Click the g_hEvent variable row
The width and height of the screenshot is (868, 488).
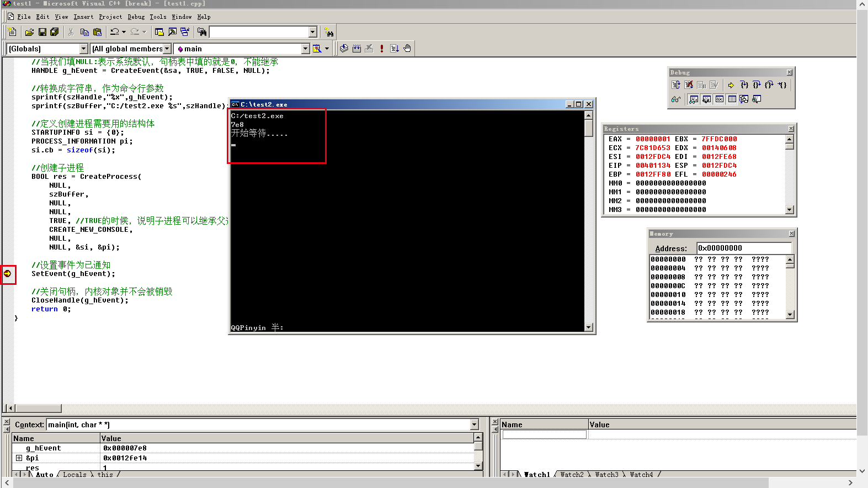click(x=243, y=448)
